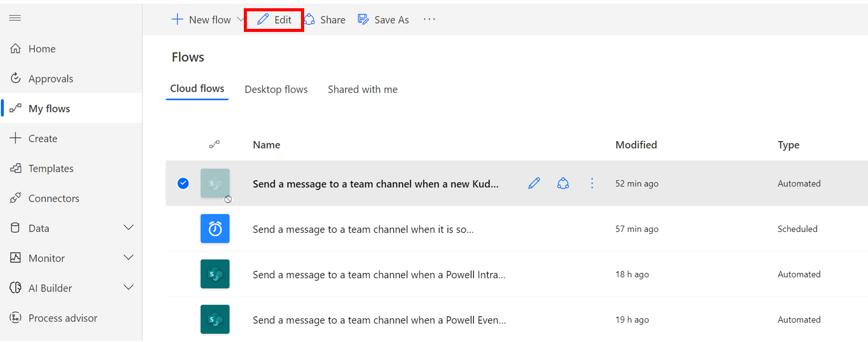Open the vertical ellipsis menu in the selected row
868x342 pixels.
tap(592, 183)
